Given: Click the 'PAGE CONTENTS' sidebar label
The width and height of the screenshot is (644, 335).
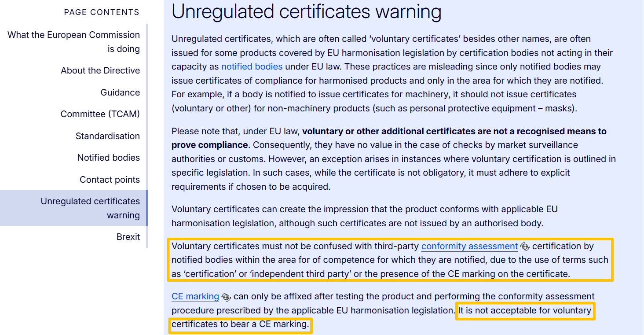Looking at the screenshot, I should [x=102, y=12].
